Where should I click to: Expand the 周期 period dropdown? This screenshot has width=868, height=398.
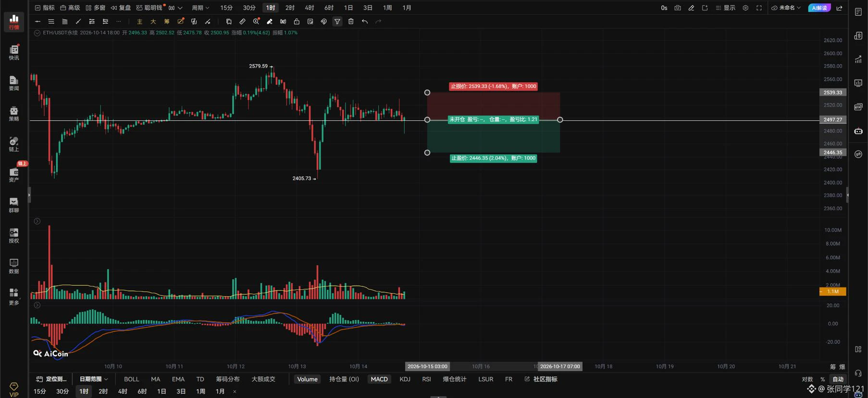[x=200, y=8]
